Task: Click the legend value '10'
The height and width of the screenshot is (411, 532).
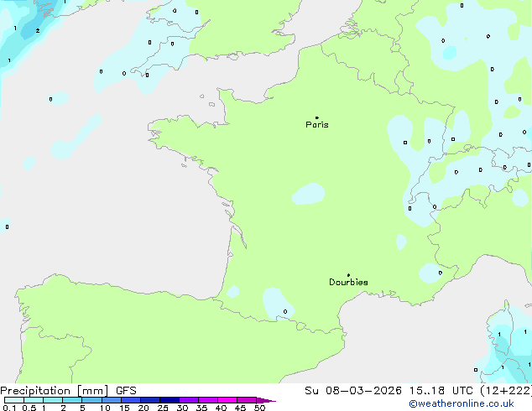Action: (105, 408)
